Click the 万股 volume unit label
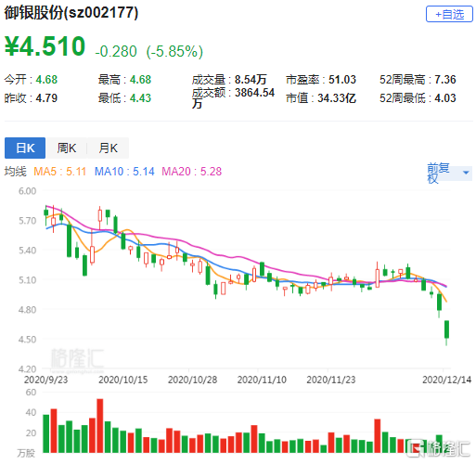This screenshot has height=464, width=476. 26,453
